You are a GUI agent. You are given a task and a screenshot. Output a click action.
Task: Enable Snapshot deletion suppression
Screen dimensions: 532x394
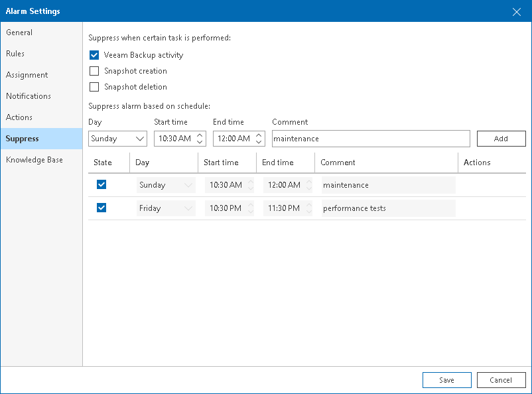pos(94,87)
